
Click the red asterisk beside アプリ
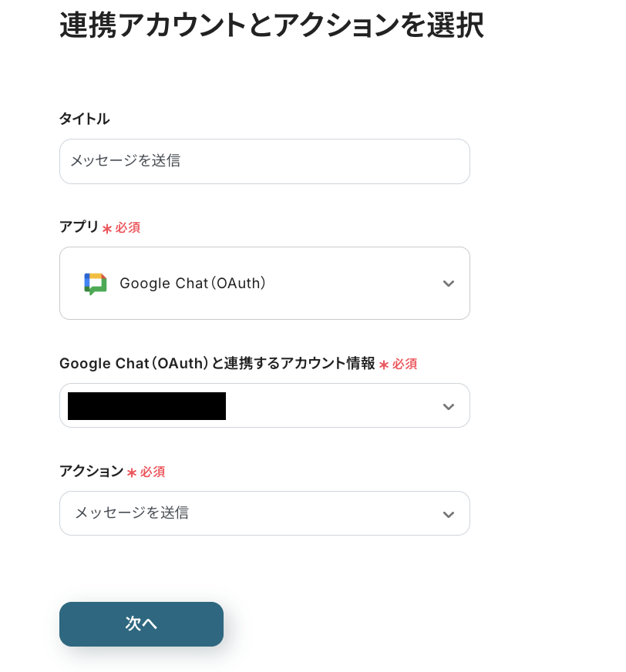point(107,229)
